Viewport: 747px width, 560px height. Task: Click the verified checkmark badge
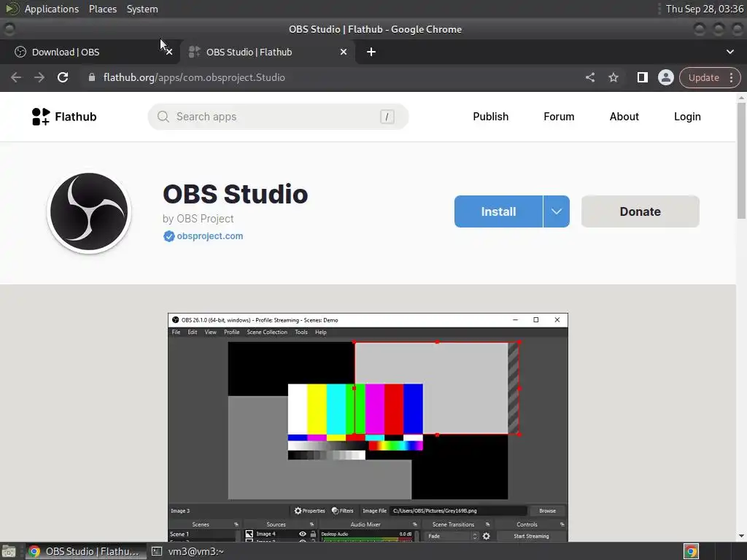(169, 236)
